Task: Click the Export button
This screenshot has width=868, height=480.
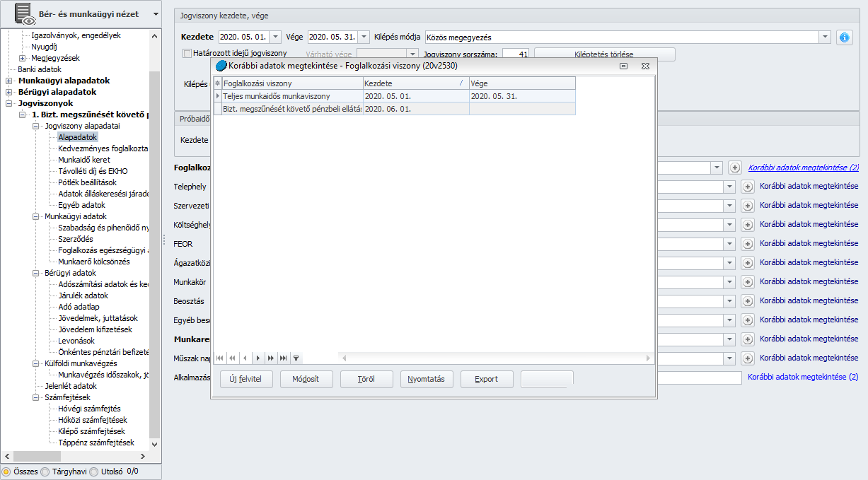Action: pyautogui.click(x=487, y=379)
